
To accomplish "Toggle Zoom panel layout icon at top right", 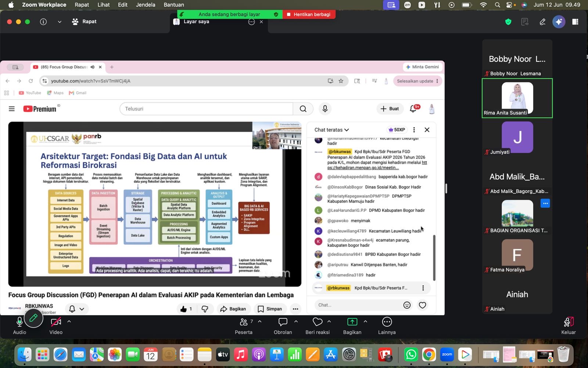I will [x=575, y=22].
